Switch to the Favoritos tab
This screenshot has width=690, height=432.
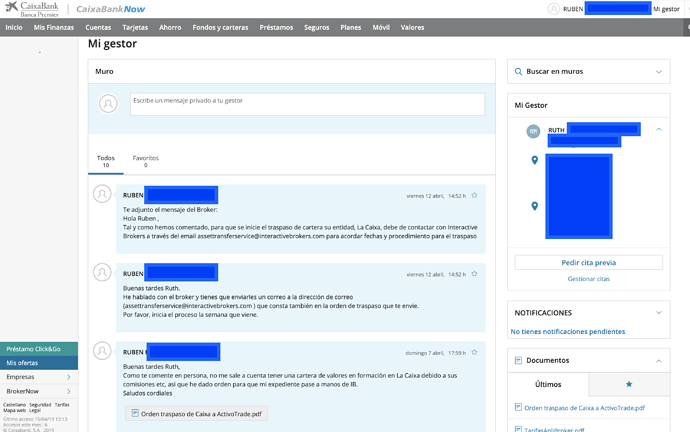click(146, 161)
